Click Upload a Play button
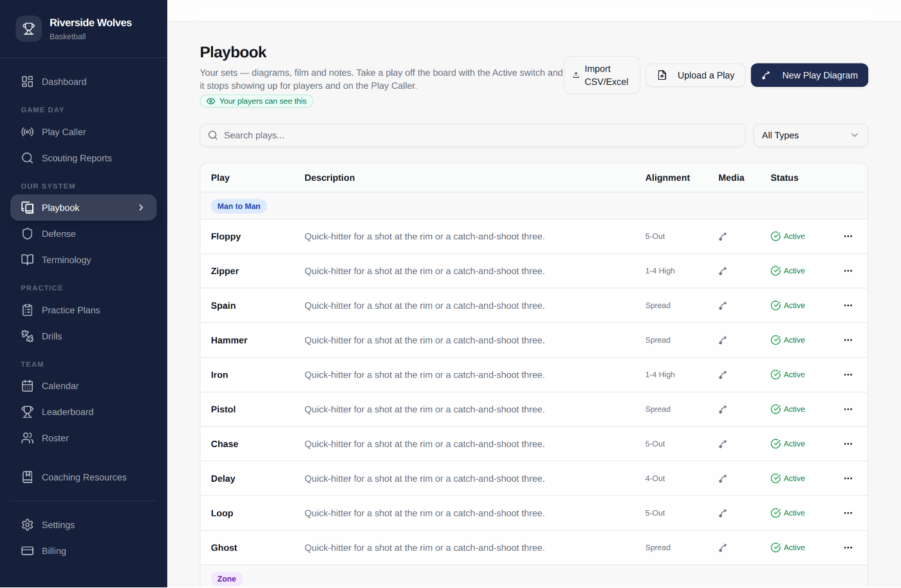901x588 pixels. point(696,75)
